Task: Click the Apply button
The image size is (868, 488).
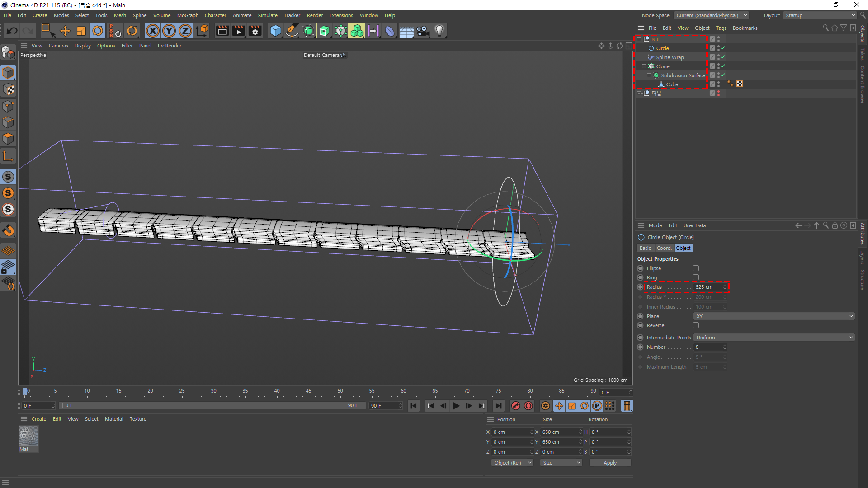Action: (x=609, y=463)
